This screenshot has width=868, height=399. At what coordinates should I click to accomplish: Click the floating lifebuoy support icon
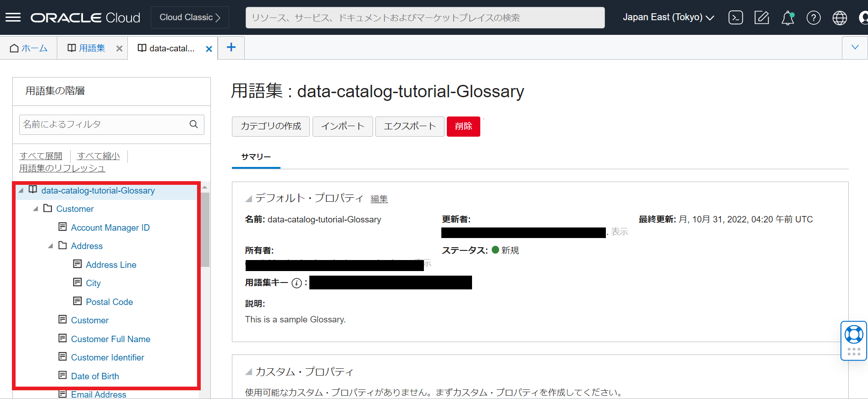coord(853,335)
